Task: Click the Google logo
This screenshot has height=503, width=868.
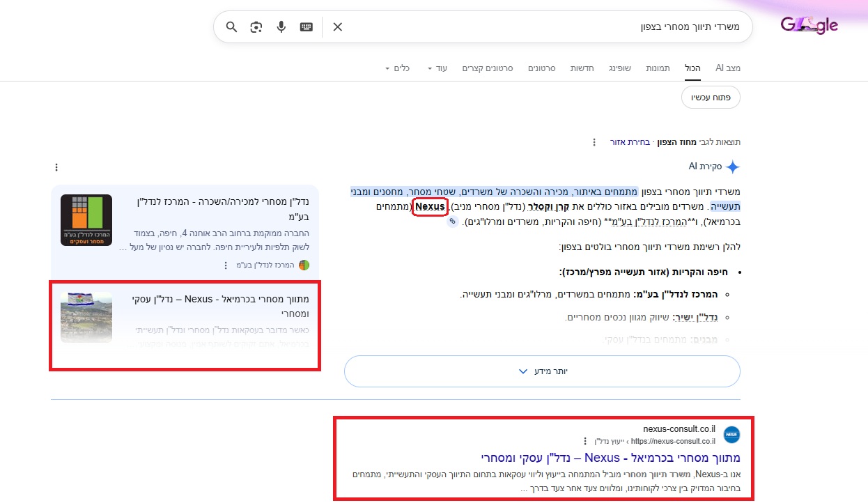Action: [x=809, y=26]
